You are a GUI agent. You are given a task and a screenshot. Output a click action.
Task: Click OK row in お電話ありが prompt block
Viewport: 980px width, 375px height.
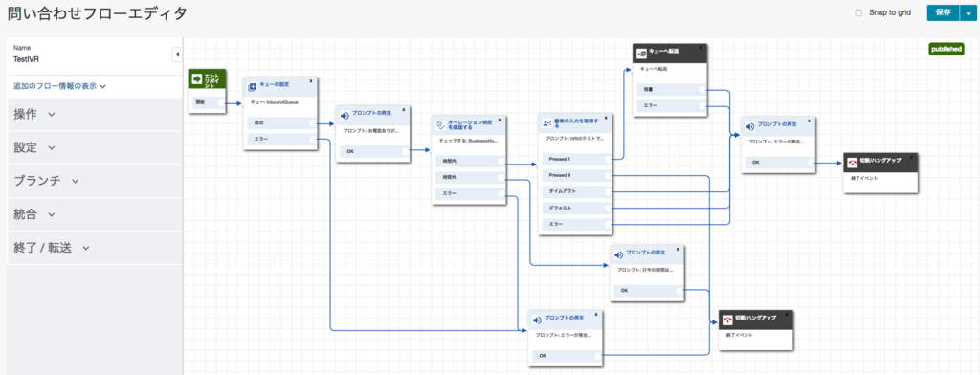pos(374,151)
